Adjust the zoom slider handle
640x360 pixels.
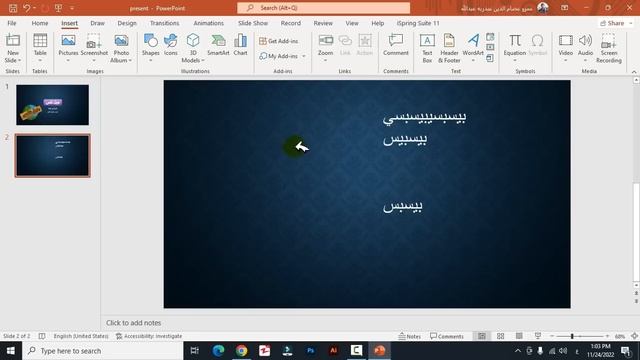coord(572,336)
